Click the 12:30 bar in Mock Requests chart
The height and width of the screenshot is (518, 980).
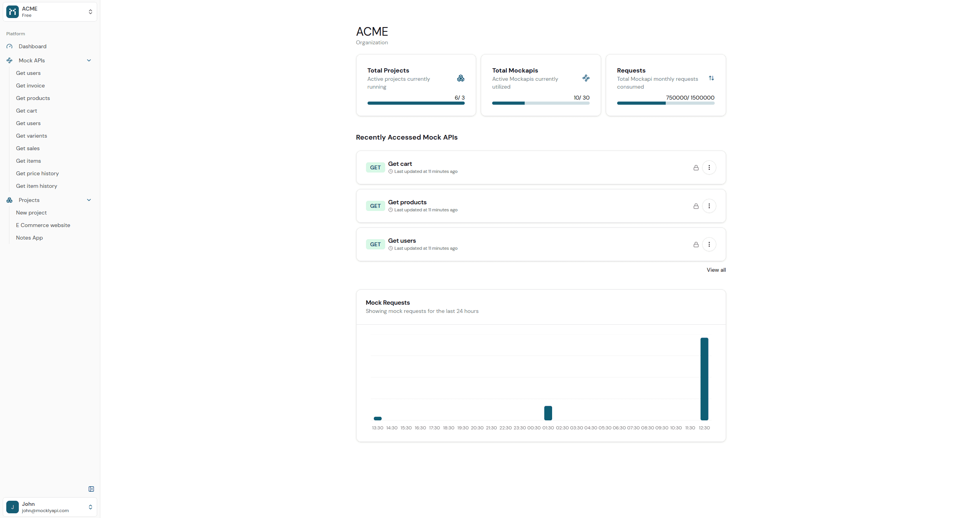704,379
